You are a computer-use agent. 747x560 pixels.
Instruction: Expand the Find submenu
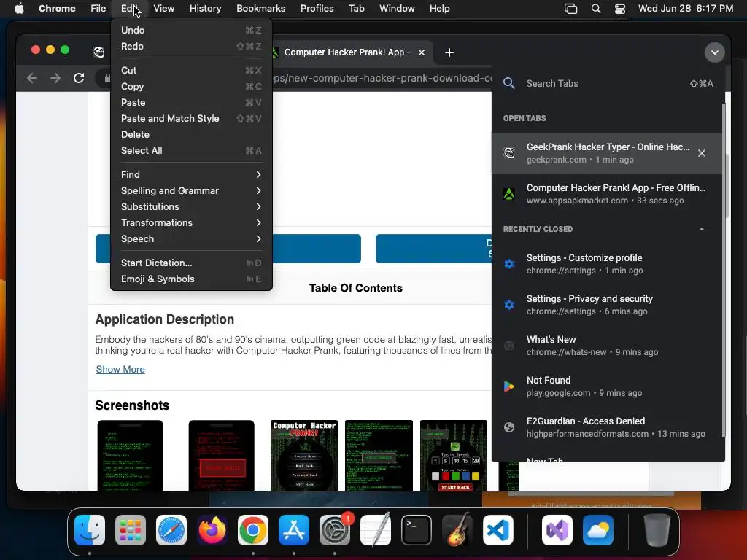point(191,174)
